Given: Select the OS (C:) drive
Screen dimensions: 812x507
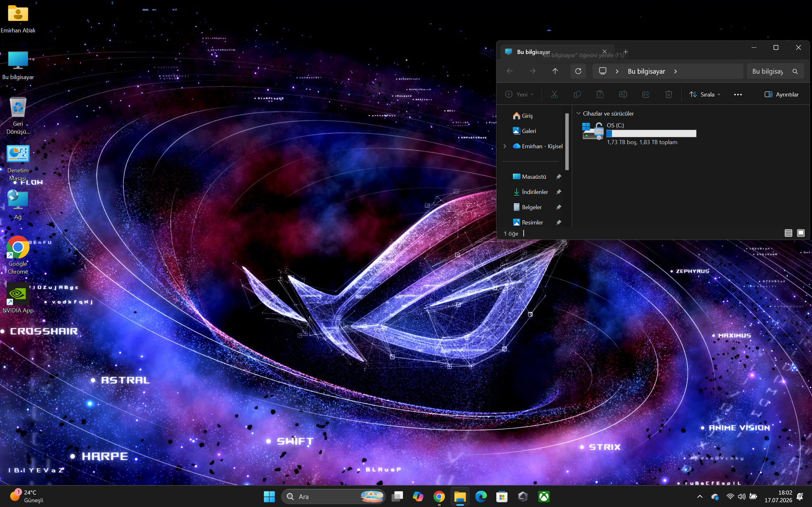Looking at the screenshot, I should (x=639, y=133).
